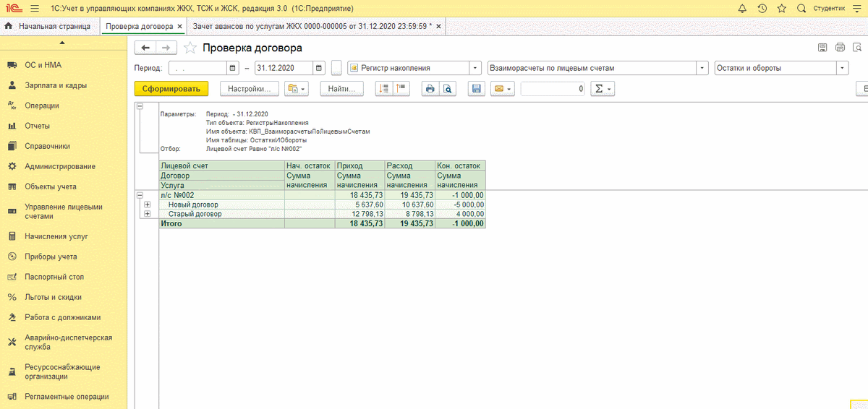Open the Начисления услуг section
868x409 pixels.
point(56,236)
